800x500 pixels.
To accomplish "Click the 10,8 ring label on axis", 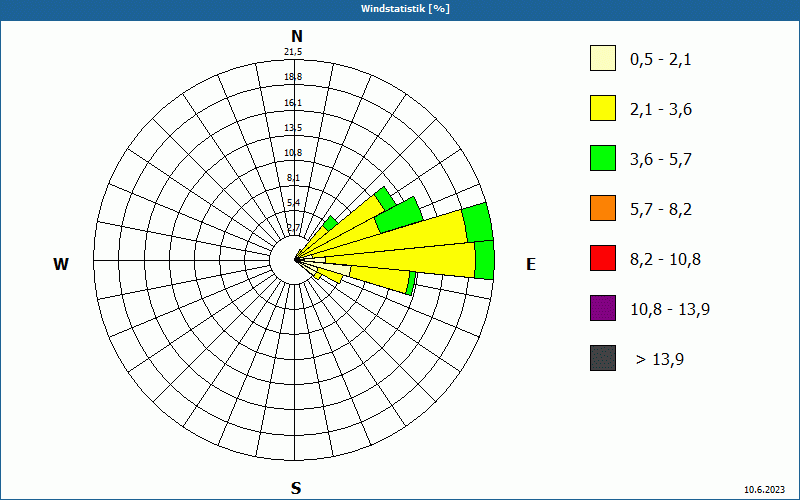I will point(293,153).
